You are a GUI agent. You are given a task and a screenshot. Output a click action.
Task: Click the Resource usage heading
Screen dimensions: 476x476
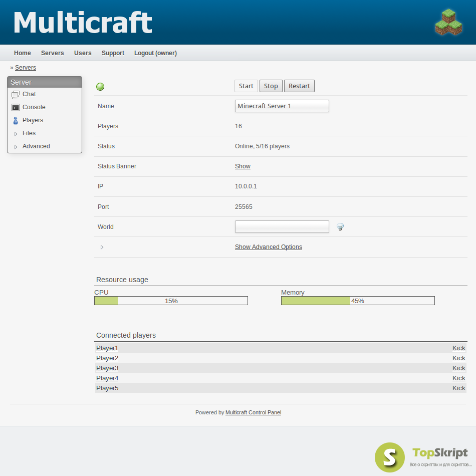pos(122,280)
